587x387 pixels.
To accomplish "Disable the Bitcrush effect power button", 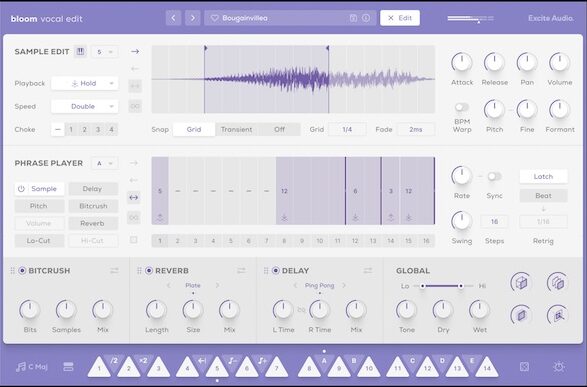I will (x=22, y=270).
